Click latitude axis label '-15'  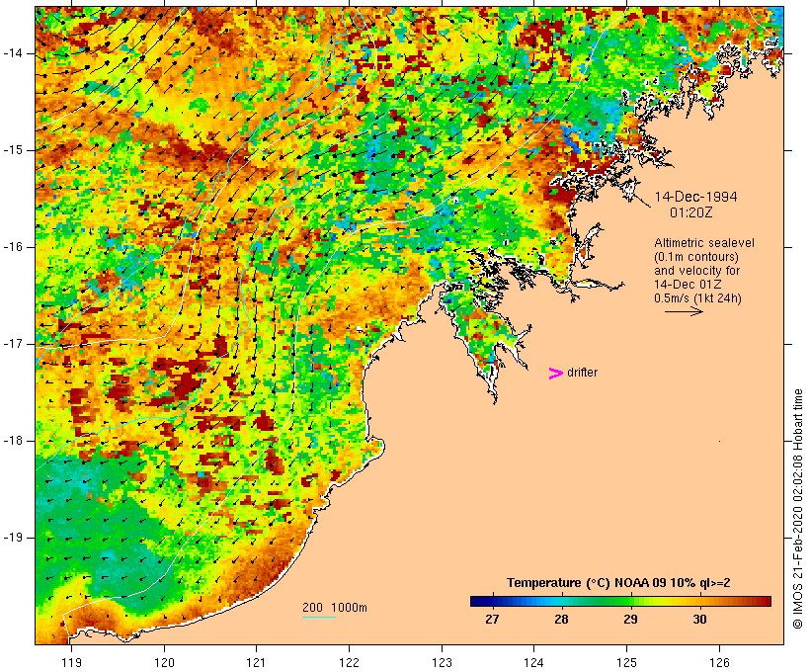tap(12, 150)
